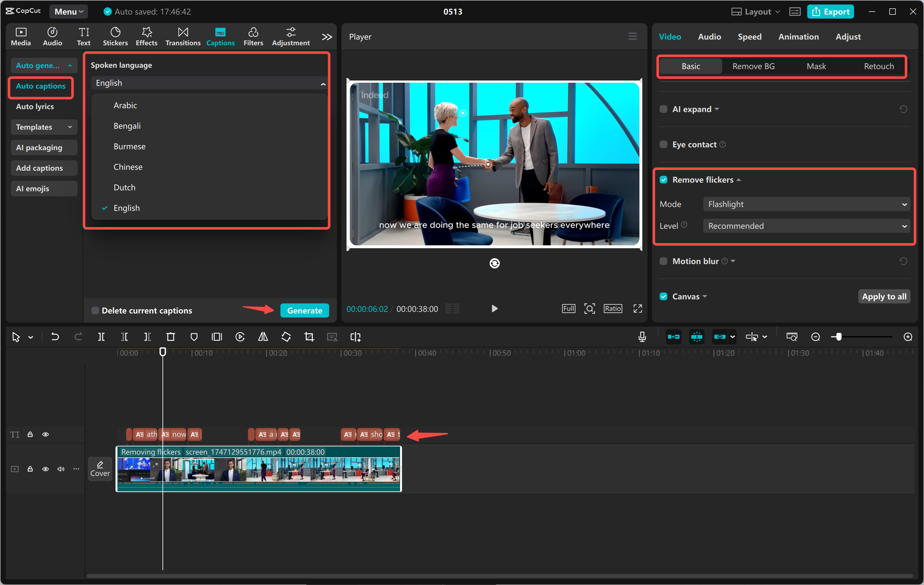924x585 pixels.
Task: Enable the Eye contact toggle
Action: [x=663, y=144]
